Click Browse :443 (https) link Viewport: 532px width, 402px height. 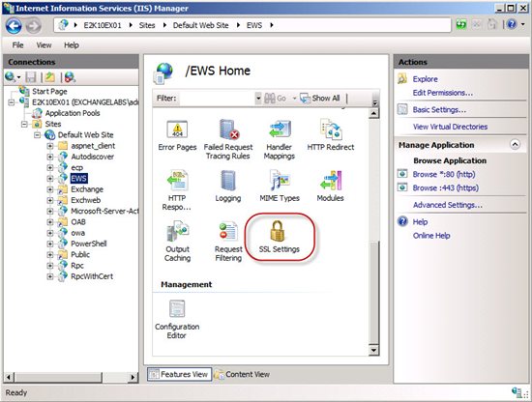coord(446,187)
